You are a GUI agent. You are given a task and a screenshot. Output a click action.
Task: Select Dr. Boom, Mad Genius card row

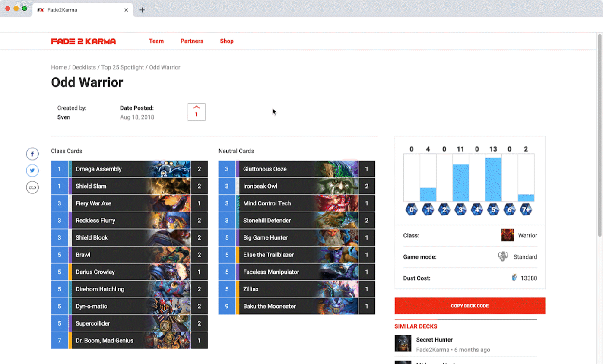coord(129,340)
